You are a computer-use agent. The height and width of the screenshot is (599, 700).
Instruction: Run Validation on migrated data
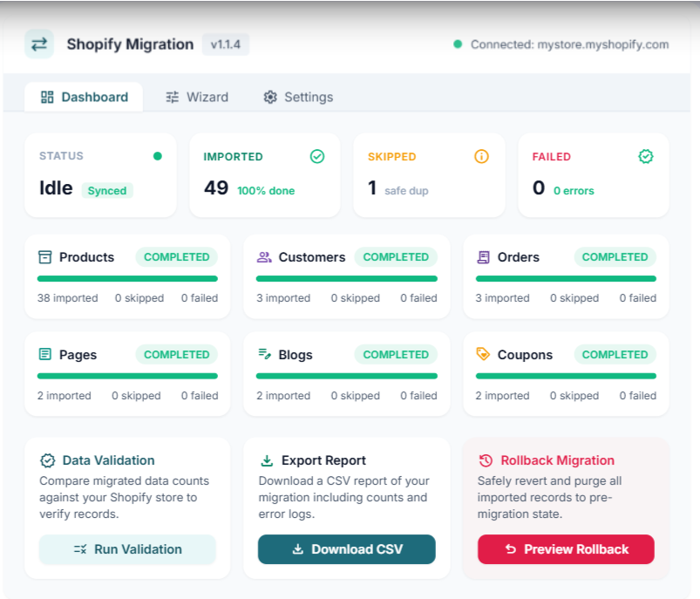(x=127, y=549)
